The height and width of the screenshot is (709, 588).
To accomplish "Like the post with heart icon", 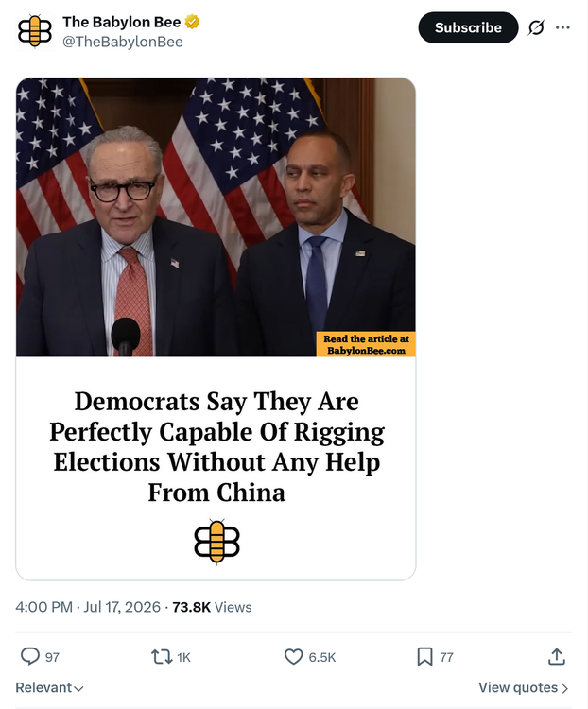I will pyautogui.click(x=293, y=657).
